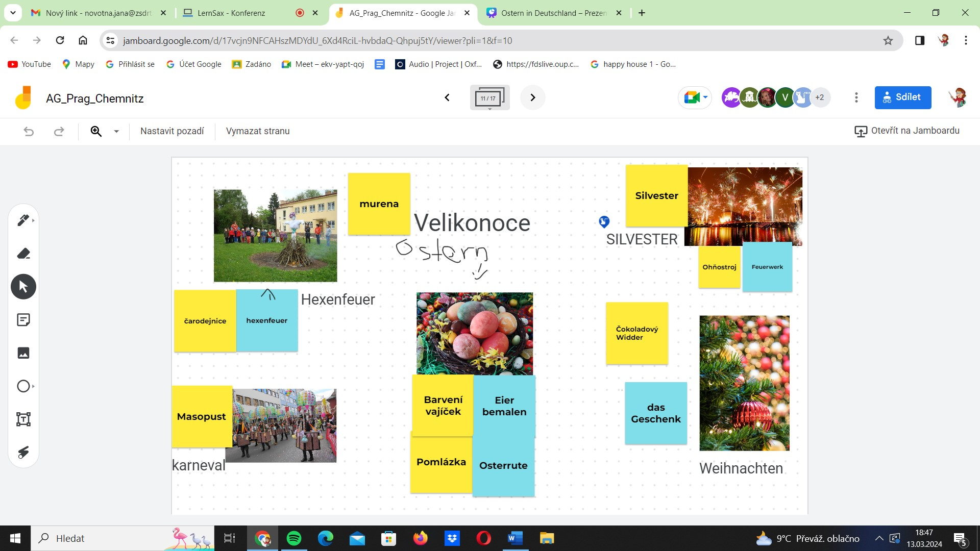Screen dimensions: 980x551
Task: Select the Easter eggs basket image
Action: click(475, 334)
